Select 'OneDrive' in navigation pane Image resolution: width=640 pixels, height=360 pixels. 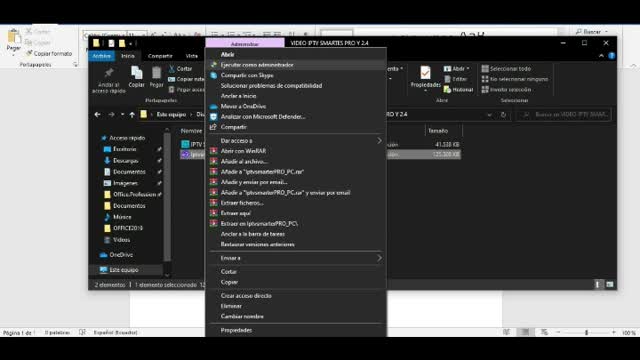[x=117, y=255]
